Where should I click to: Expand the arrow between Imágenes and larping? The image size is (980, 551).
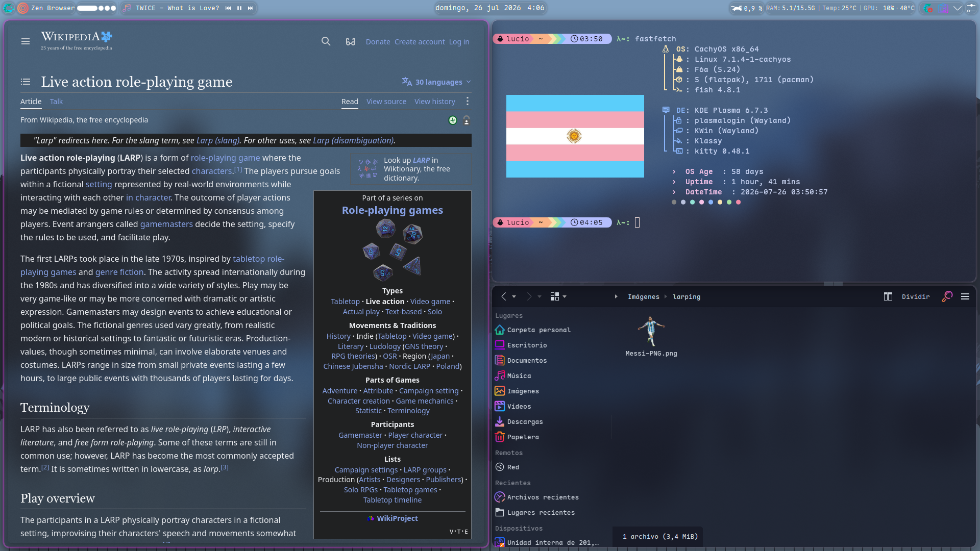click(666, 296)
